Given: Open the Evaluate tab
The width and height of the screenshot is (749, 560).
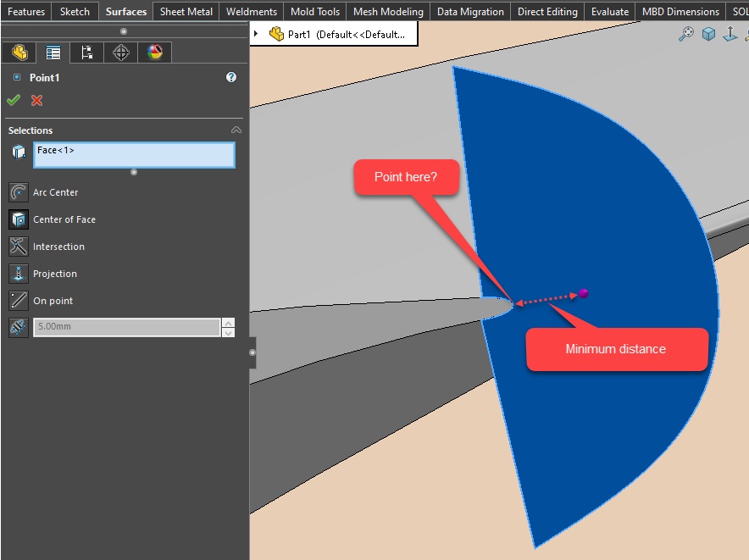Looking at the screenshot, I should (610, 12).
